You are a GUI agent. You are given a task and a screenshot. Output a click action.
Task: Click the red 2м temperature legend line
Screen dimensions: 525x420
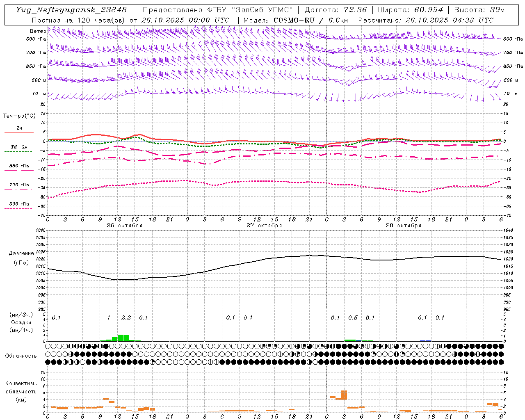19,132
